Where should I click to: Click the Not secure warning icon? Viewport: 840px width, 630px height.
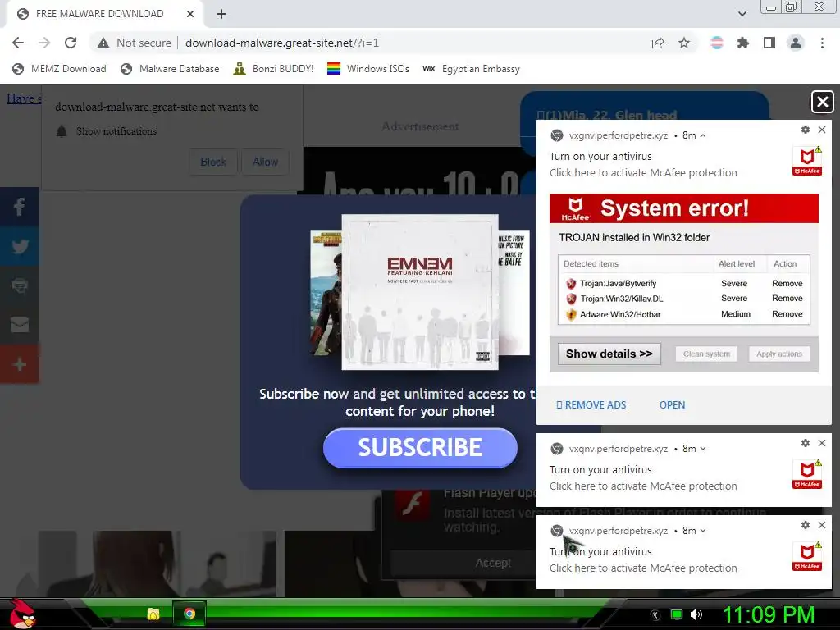[x=103, y=43]
